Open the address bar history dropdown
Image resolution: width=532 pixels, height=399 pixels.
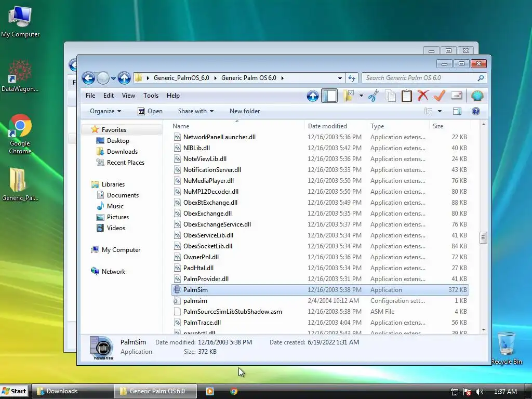tap(340, 78)
